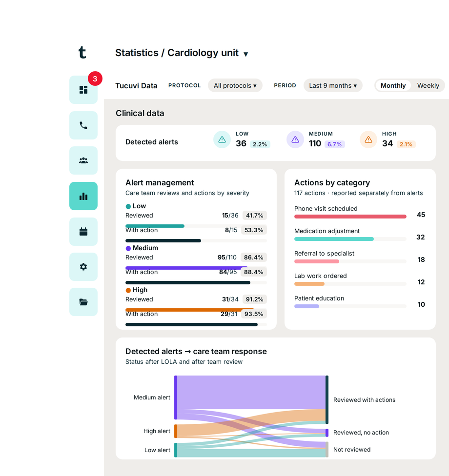This screenshot has width=449, height=476.
Task: Click the Low severity teal dot
Action: [128, 206]
